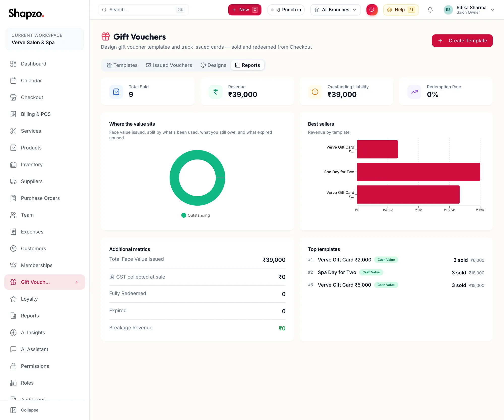This screenshot has height=420, width=504.
Task: Switch to the Designs tab
Action: click(213, 65)
